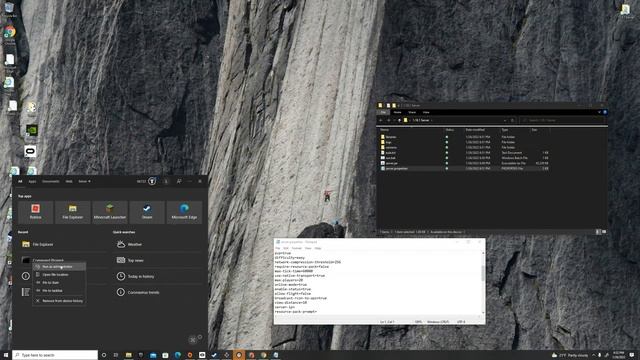This screenshot has height=360, width=640.
Task: Click Up arrow in File Explorer
Action: tap(399, 120)
